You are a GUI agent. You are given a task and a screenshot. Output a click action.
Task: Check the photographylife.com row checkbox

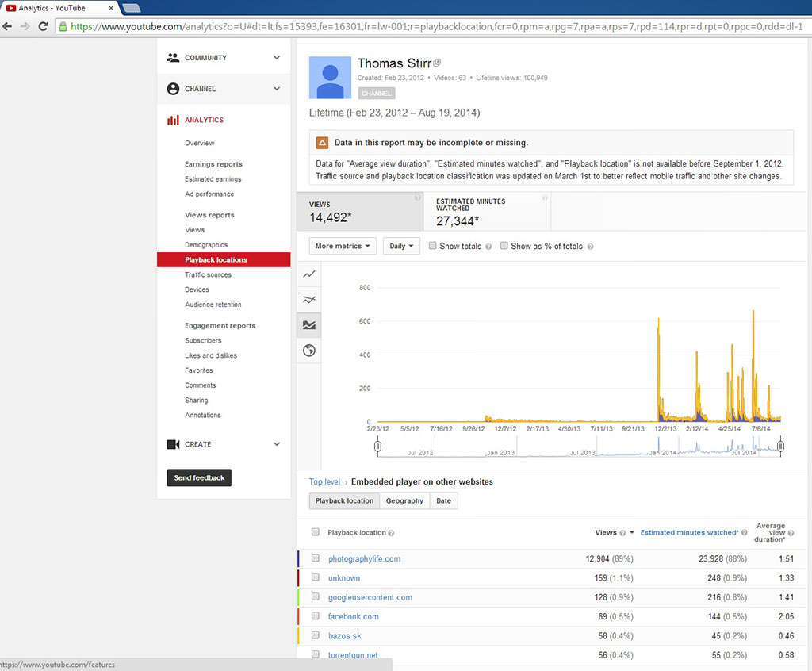click(316, 558)
